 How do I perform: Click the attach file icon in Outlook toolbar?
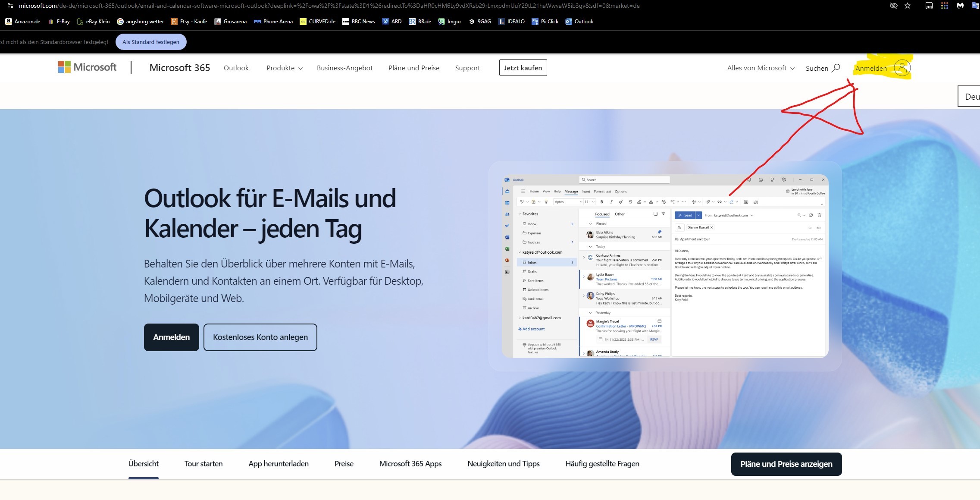click(708, 202)
